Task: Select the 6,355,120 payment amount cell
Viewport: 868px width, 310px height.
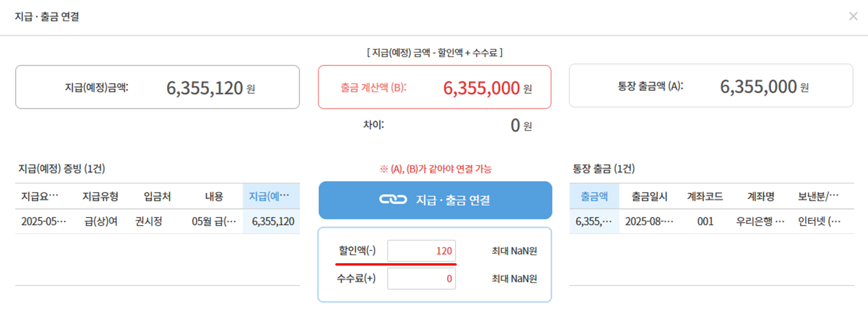Action: 273,221
